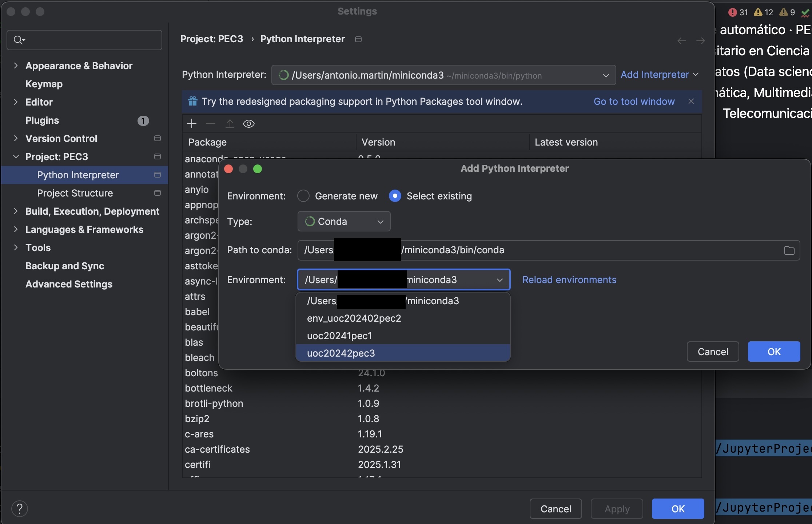Navigate forward with the right arrow

point(700,41)
